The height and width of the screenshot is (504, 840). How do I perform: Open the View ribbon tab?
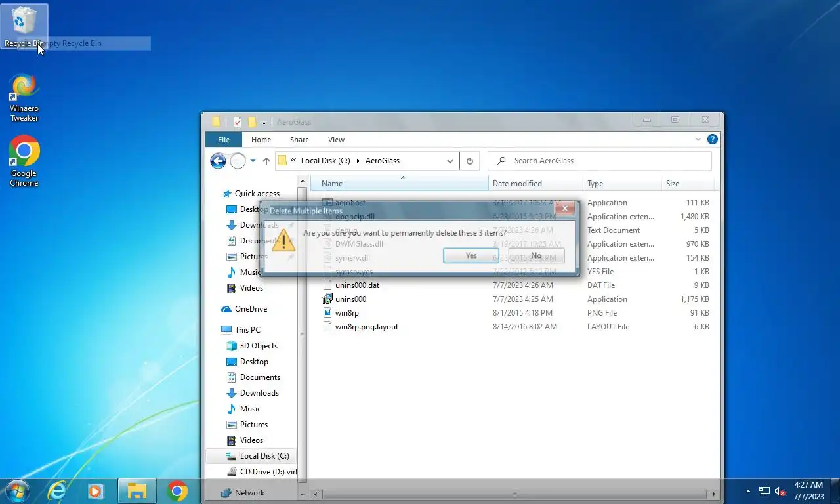[x=336, y=140]
